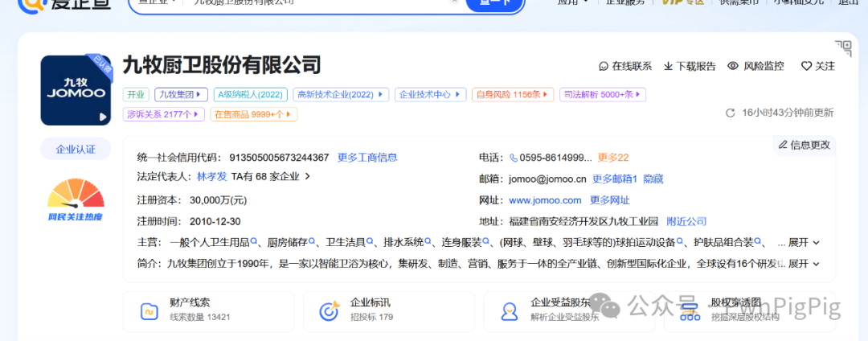The height and width of the screenshot is (341, 868).
Task: Expand the 在售商品 9999+个 tag
Action: pyautogui.click(x=253, y=114)
